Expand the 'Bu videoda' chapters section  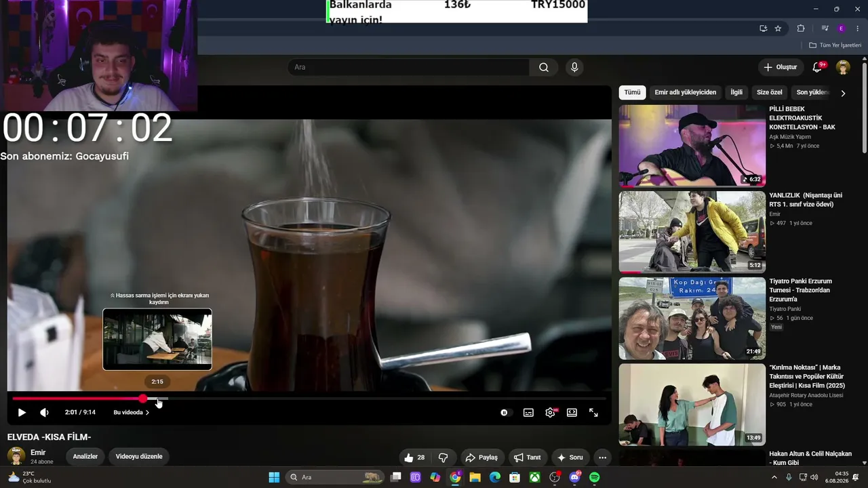coord(131,412)
